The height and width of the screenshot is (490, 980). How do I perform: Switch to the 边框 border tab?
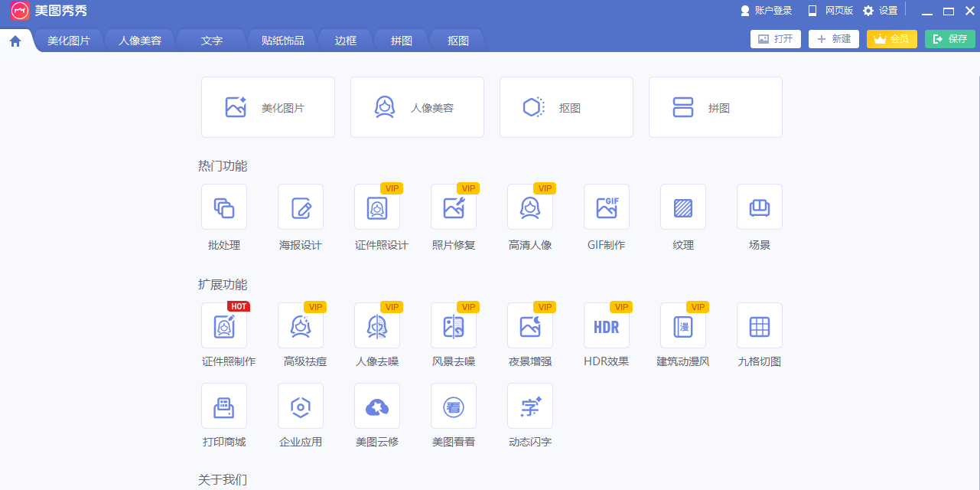pos(346,41)
